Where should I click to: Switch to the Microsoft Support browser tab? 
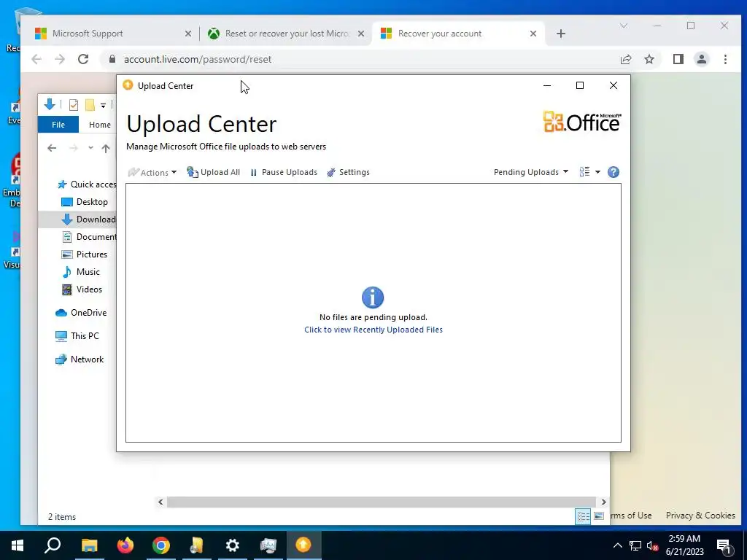pos(112,34)
